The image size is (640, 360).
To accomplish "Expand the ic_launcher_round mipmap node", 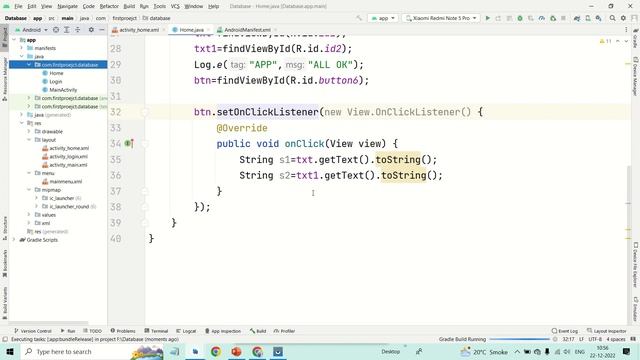I will click(x=36, y=207).
